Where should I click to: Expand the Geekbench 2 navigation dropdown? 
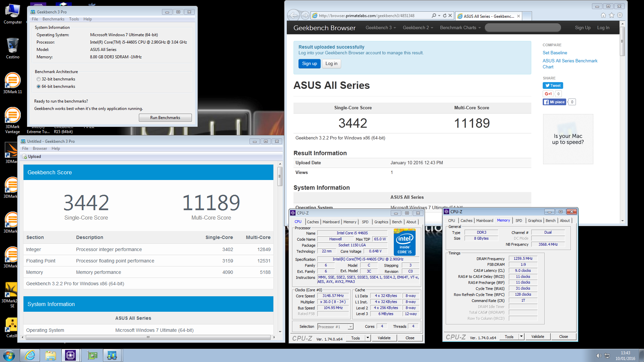point(418,27)
